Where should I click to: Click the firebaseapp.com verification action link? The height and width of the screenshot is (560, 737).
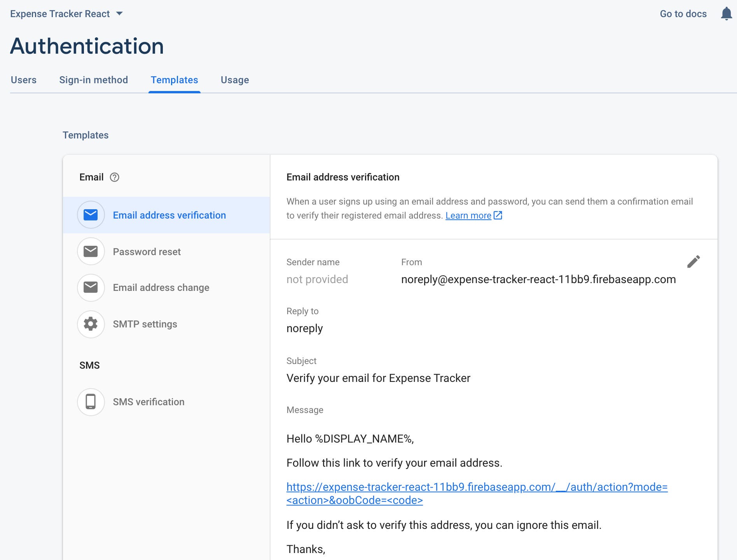click(477, 487)
